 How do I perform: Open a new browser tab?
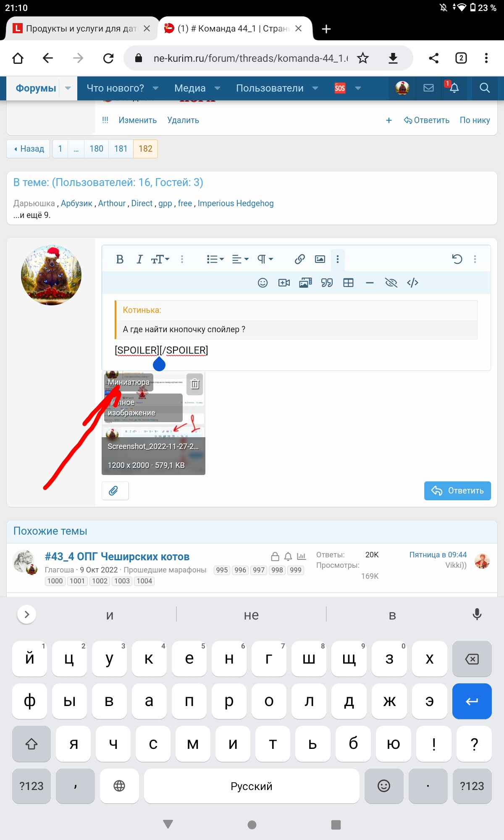pos(326,29)
